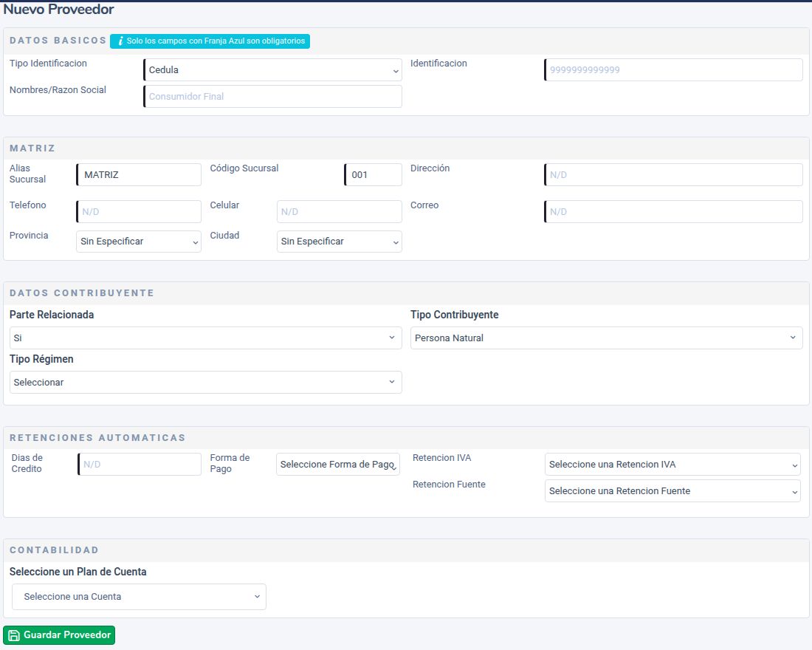812x650 pixels.
Task: Click the 'RETENCIONES AUTOMATICAS' section header
Action: (97, 437)
